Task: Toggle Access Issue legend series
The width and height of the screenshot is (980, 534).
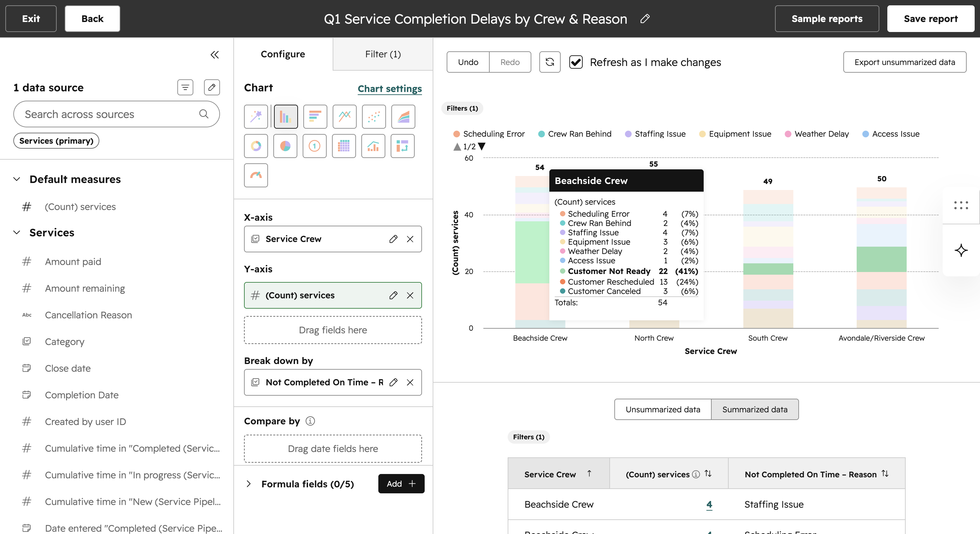Action: coord(891,134)
